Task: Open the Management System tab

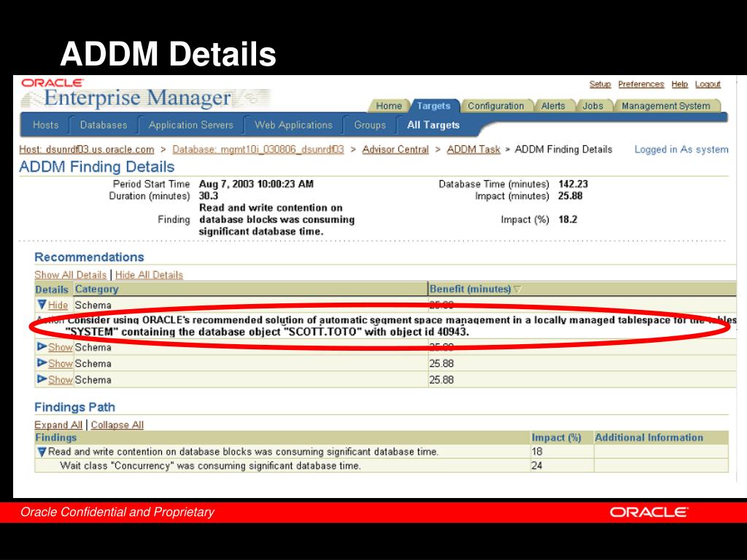Action: (665, 106)
